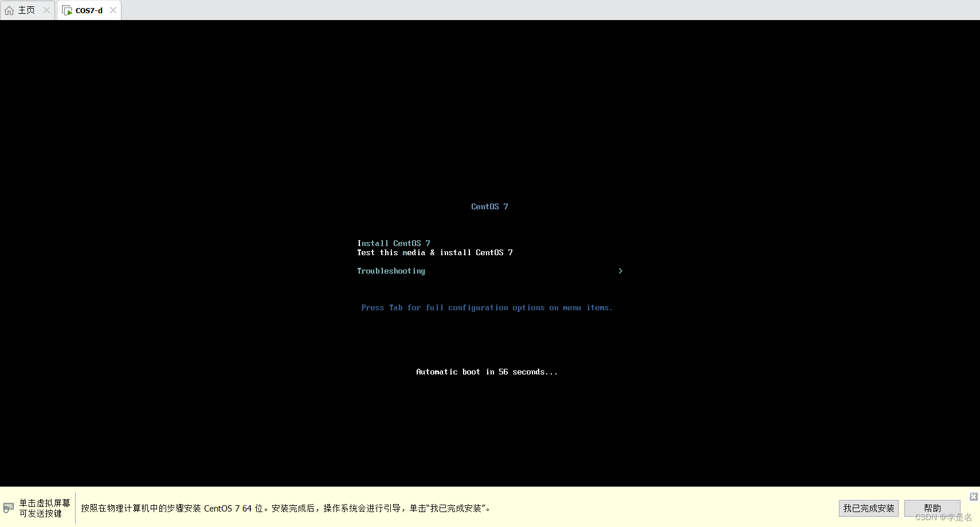The image size is (980, 527).
Task: Close the 主页 tab
Action: point(47,10)
